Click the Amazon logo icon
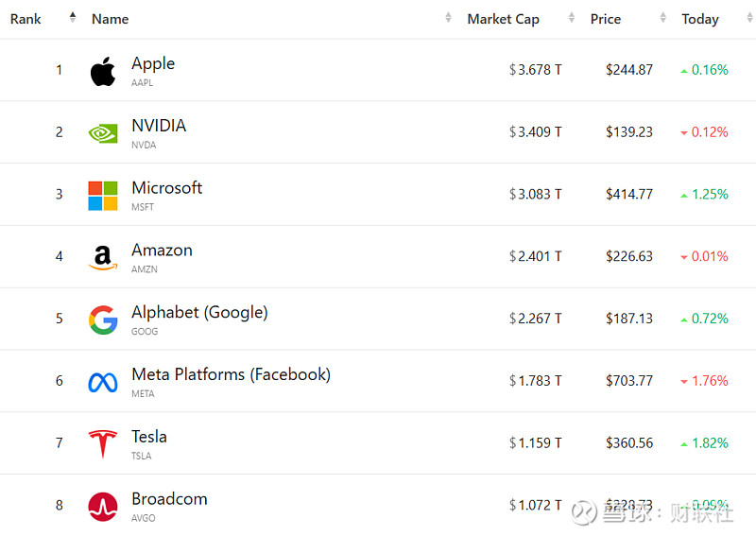Image resolution: width=756 pixels, height=536 pixels. pos(103,257)
